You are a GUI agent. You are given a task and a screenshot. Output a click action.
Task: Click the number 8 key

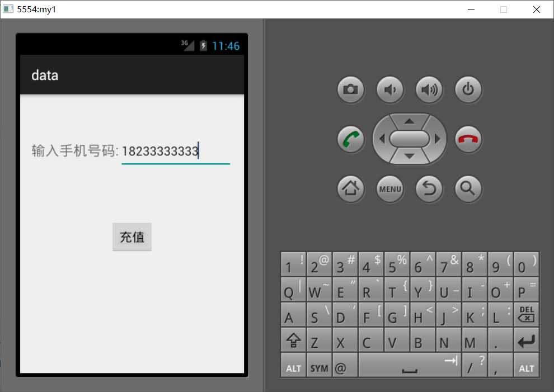475,264
